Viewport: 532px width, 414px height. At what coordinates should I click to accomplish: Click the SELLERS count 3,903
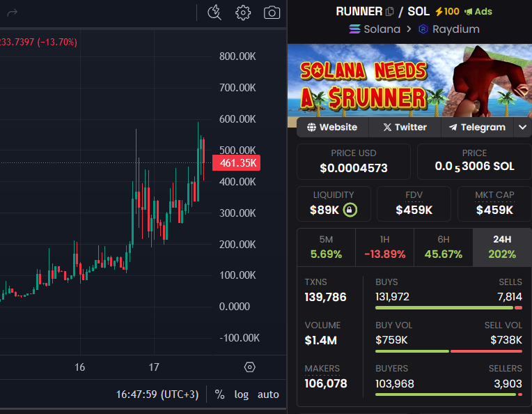click(x=508, y=384)
